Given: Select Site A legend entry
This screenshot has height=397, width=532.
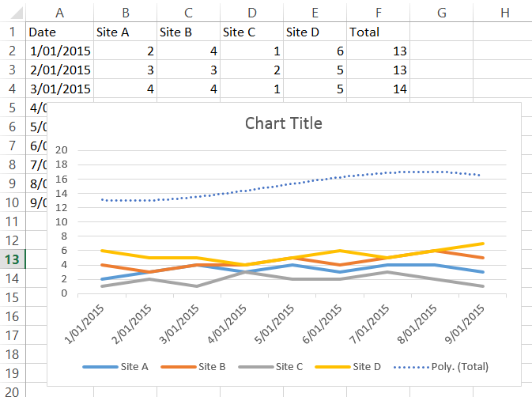Looking at the screenshot, I should coord(115,366).
